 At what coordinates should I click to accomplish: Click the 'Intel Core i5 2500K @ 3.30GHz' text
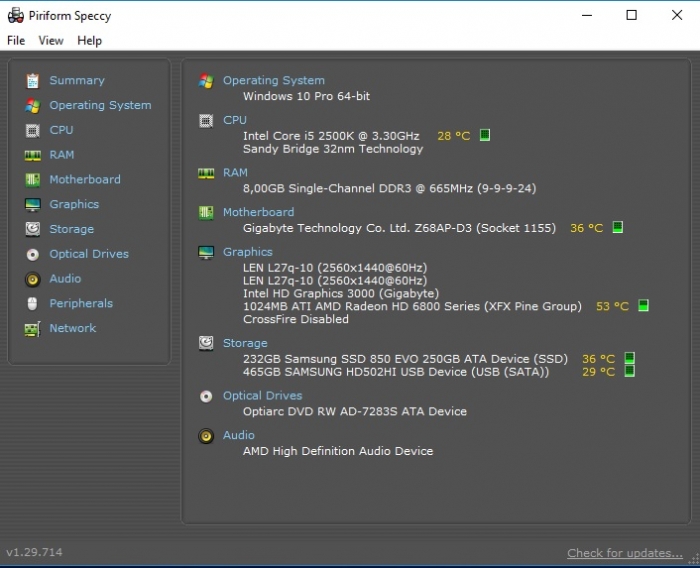(331, 136)
